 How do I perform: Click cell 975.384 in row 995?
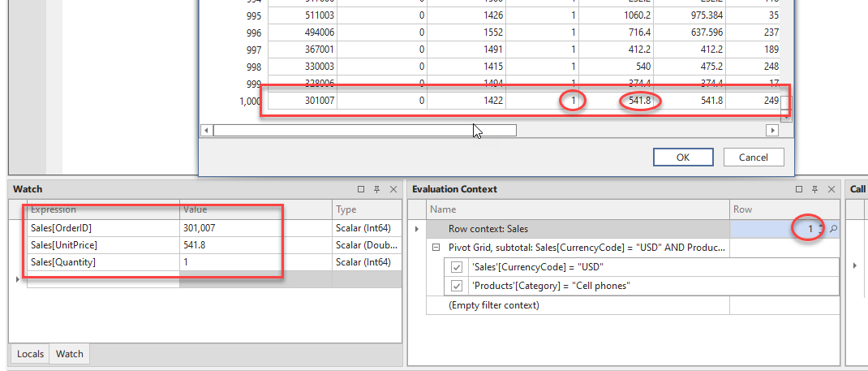pos(690,15)
